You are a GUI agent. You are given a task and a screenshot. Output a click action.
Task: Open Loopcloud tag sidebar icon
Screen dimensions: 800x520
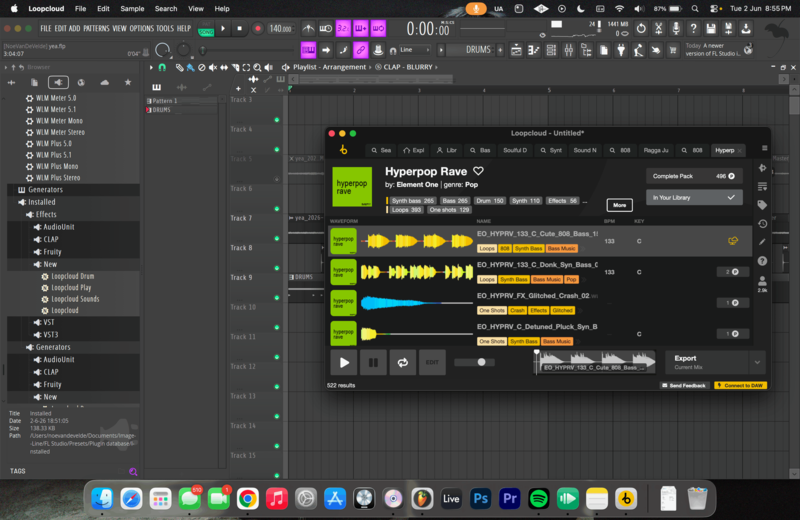pyautogui.click(x=762, y=205)
